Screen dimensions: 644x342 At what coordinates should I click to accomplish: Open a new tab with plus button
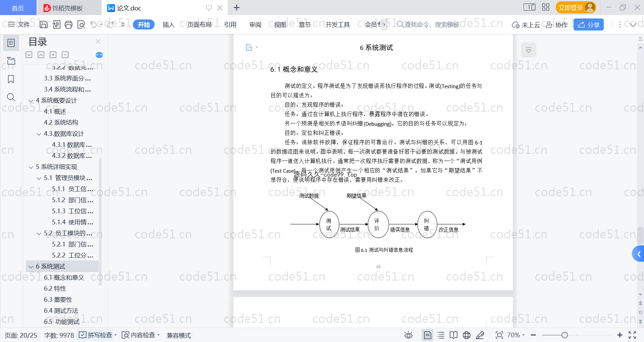coord(236,7)
